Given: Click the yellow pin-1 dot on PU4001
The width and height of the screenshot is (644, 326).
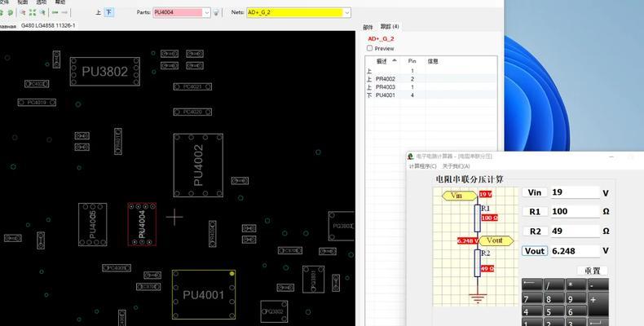Looking at the screenshot, I should point(232,274).
